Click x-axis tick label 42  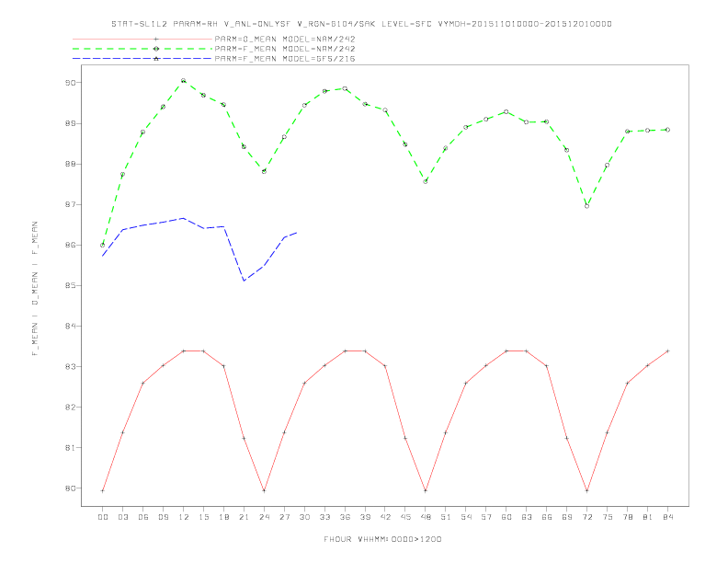385,517
